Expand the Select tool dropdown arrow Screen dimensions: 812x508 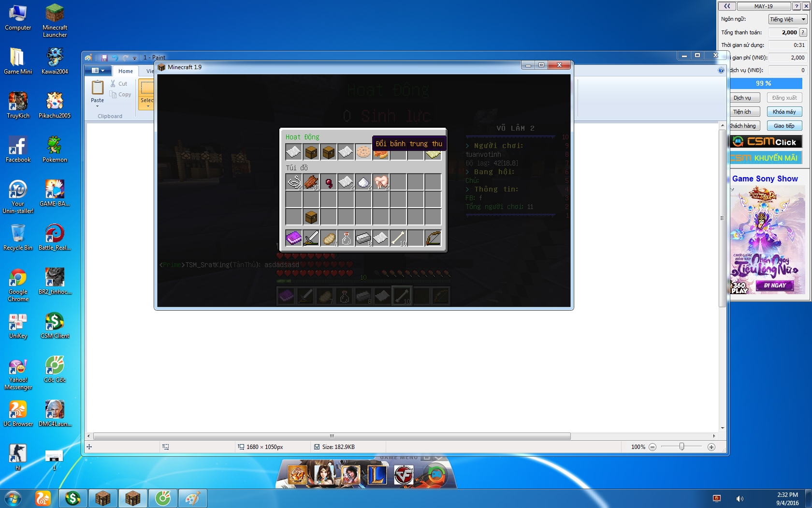(147, 106)
